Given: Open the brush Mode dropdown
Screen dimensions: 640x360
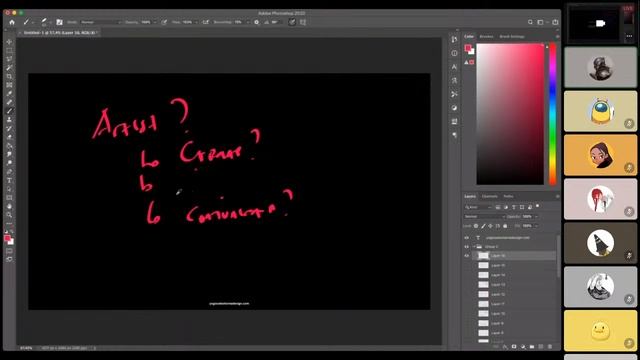Looking at the screenshot, I should point(100,22).
